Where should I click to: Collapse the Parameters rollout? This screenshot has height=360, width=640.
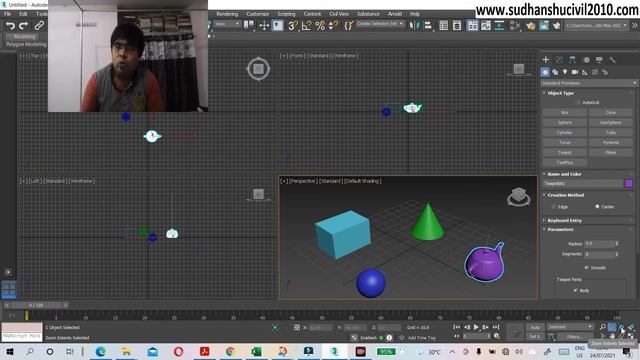(x=560, y=229)
